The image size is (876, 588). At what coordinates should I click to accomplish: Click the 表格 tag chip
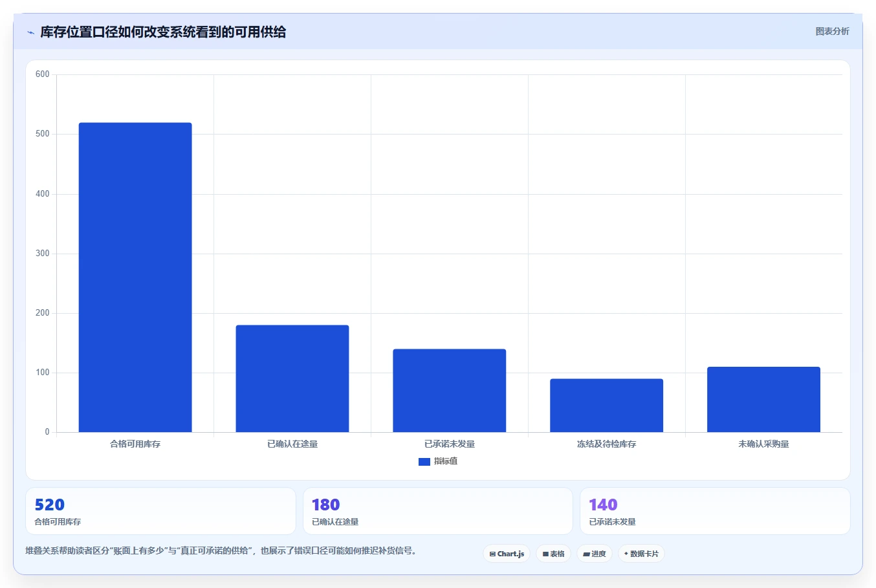pyautogui.click(x=553, y=554)
